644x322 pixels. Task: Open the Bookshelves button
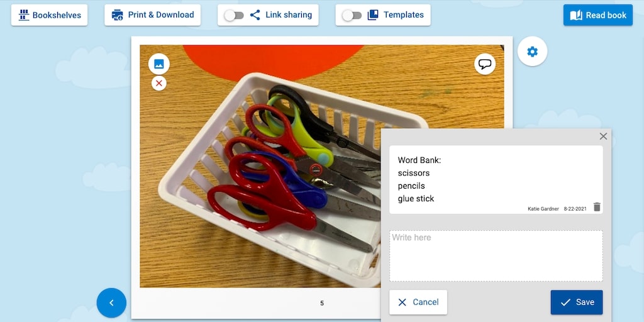pyautogui.click(x=49, y=15)
